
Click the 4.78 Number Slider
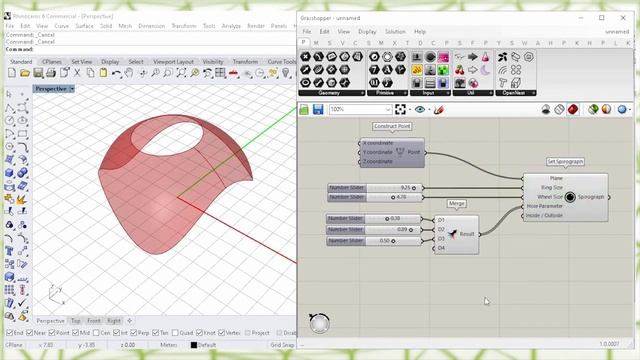pyautogui.click(x=375, y=197)
